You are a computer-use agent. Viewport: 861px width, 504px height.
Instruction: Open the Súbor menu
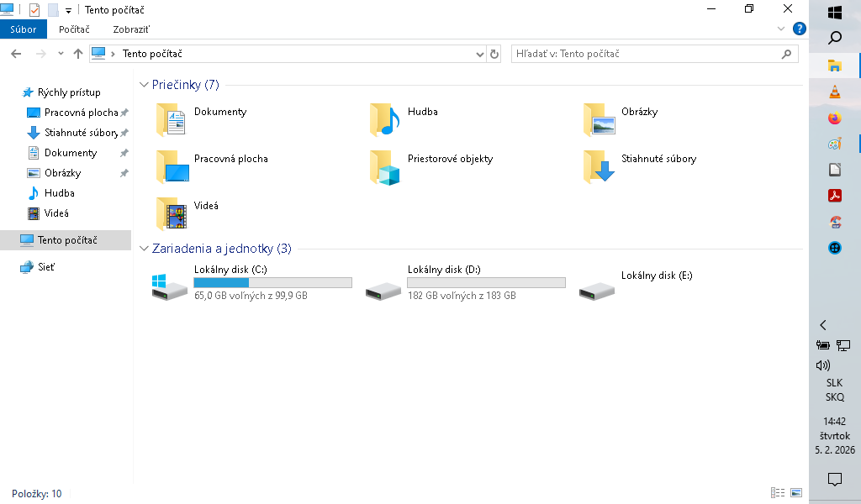24,29
